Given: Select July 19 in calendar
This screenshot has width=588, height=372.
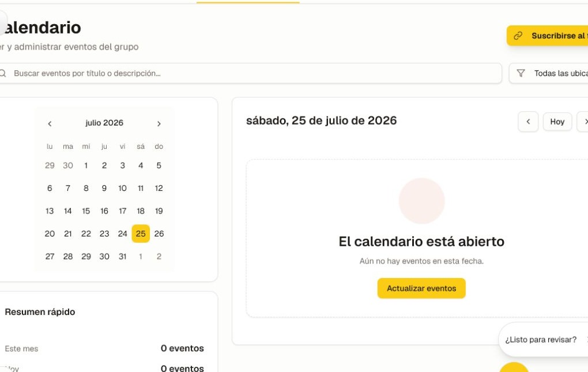Looking at the screenshot, I should click(159, 211).
